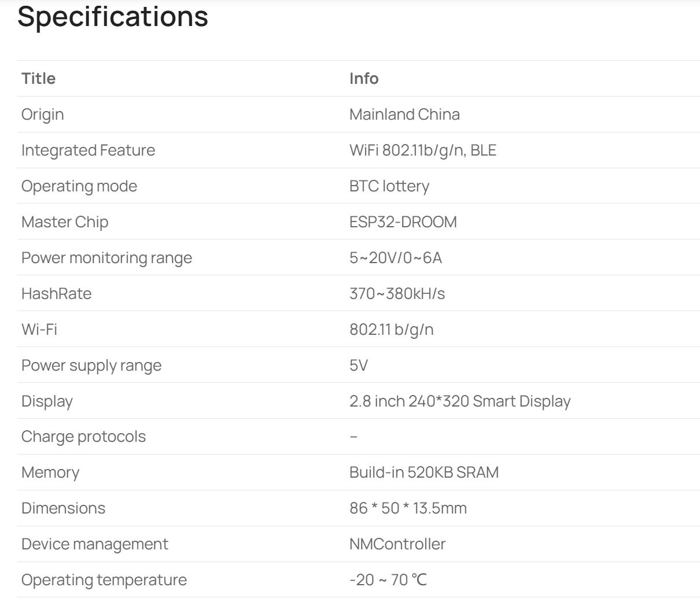Click the Power monitoring range label

[x=106, y=258]
